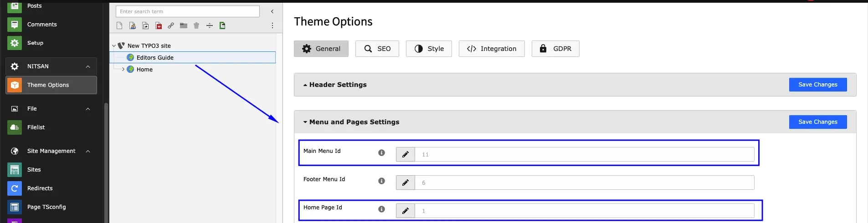Collapse the NITSAN module group
Image resolution: width=868 pixels, height=223 pixels.
pos(88,67)
